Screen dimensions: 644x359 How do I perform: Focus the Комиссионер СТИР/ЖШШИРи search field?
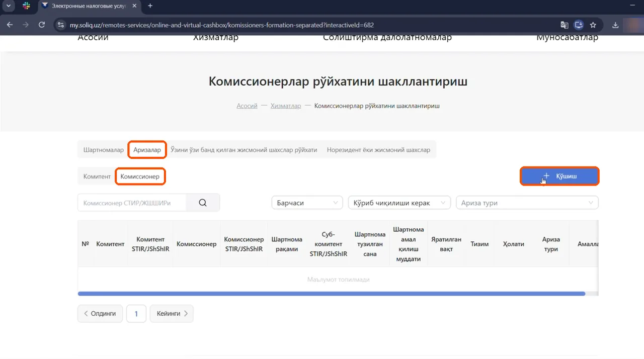132,203
